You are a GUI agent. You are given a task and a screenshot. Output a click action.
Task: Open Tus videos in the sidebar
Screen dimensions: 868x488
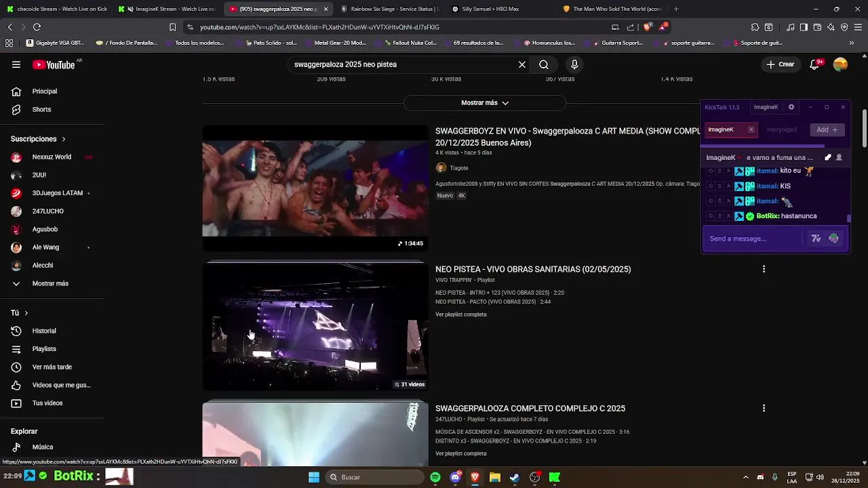tap(47, 403)
